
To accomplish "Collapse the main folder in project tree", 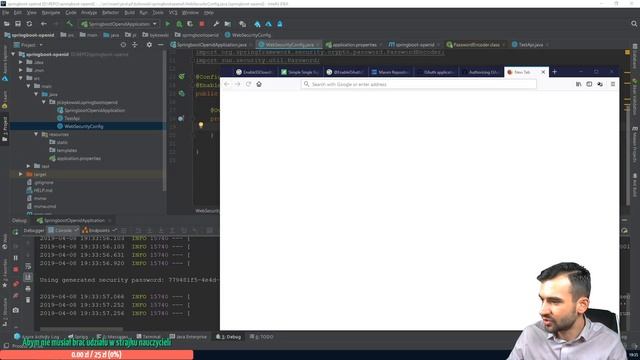I will pyautogui.click(x=29, y=86).
